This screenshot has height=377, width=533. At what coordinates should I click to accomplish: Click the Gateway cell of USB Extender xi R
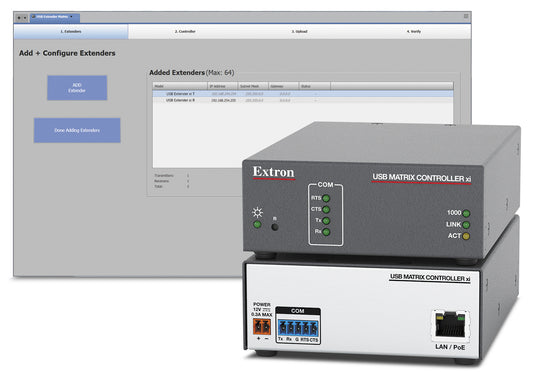point(285,100)
